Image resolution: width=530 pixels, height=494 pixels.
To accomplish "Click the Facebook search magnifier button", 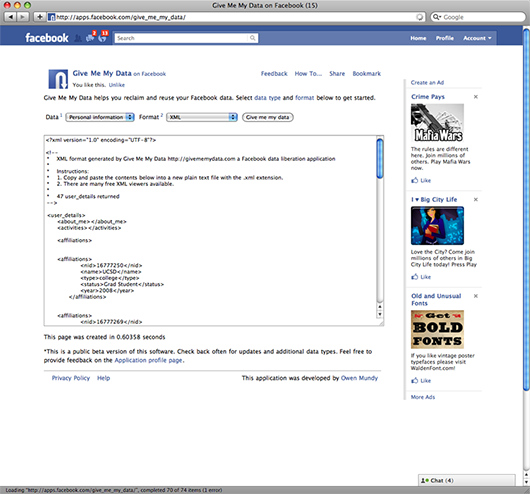I will pos(252,38).
